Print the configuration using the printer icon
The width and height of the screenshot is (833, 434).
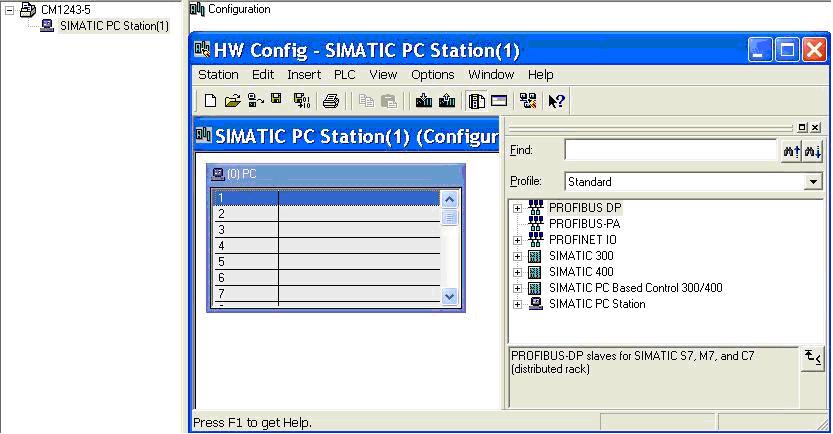tap(330, 100)
